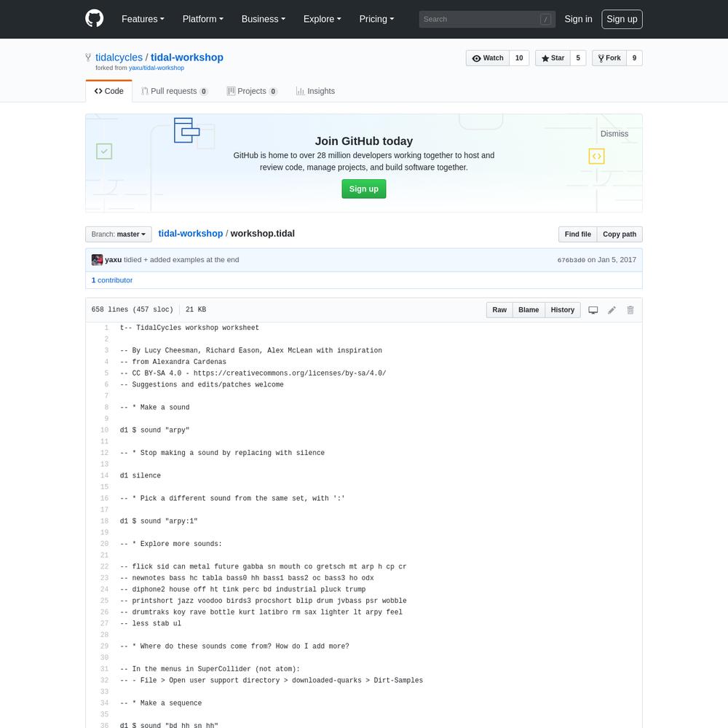Open the tidalcycles owner link
The height and width of the screenshot is (728, 728).
(119, 58)
